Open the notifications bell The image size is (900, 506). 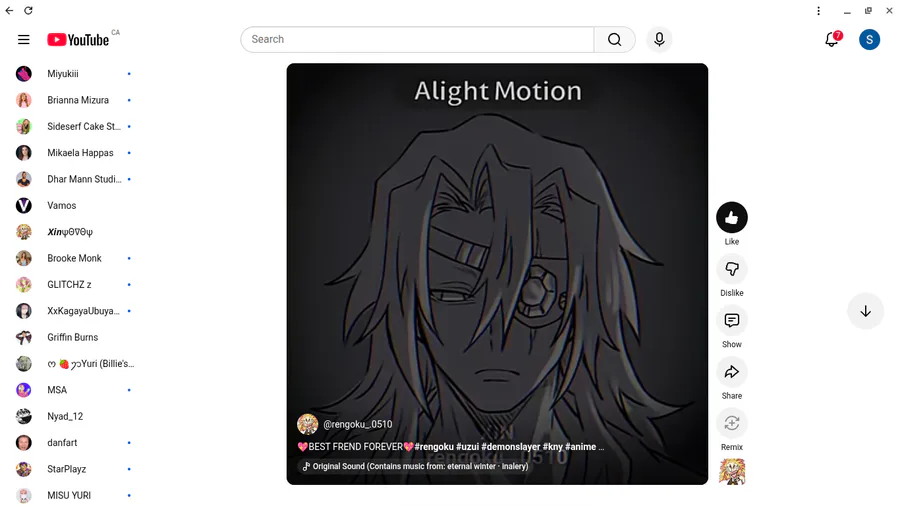point(832,40)
